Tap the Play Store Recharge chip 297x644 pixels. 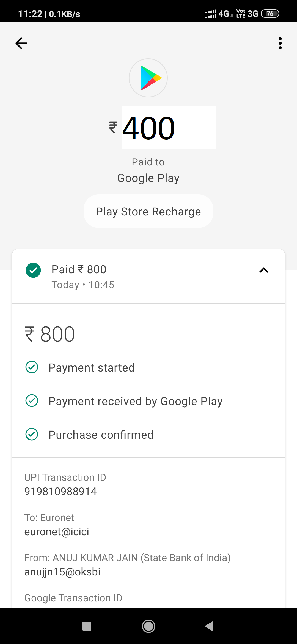pos(148,211)
